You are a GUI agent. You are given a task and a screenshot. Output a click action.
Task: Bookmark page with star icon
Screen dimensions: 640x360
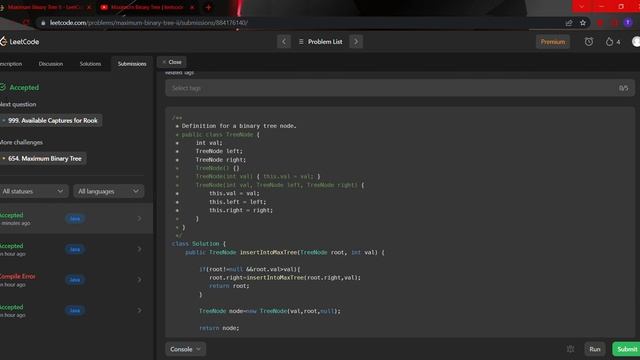point(583,23)
